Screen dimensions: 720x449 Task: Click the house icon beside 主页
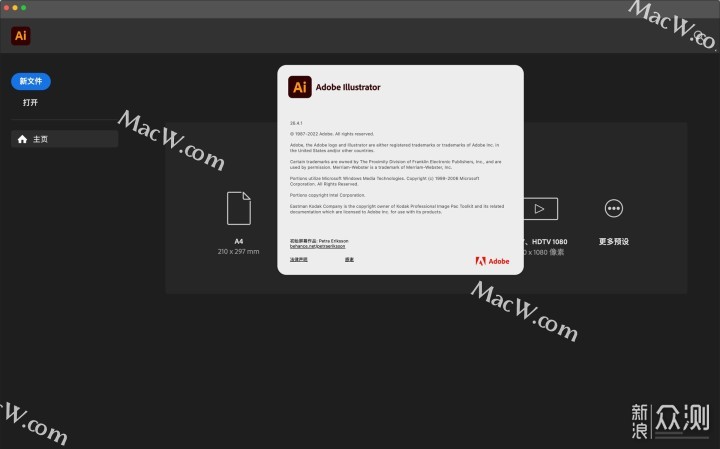pos(22,139)
